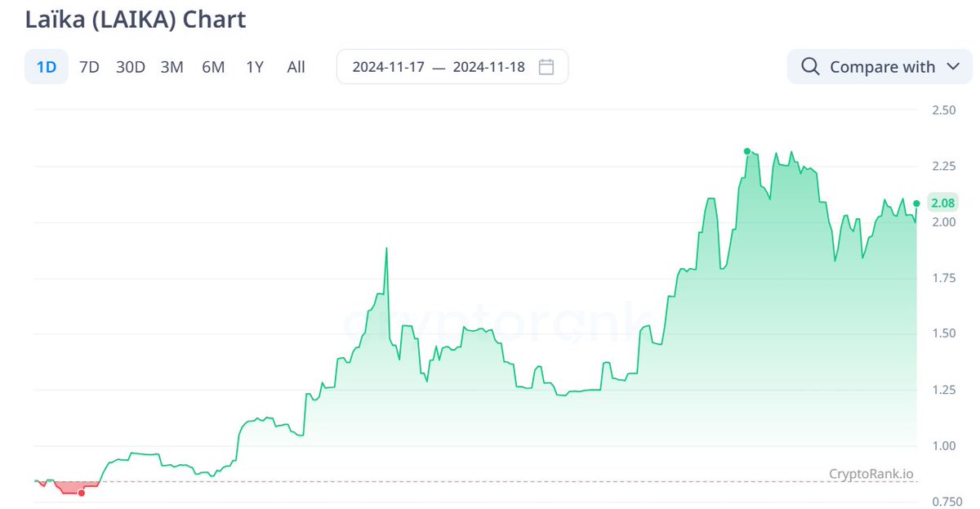Viewport: 980px width, 509px height.
Task: Select the 6M time range tab
Action: [213, 67]
